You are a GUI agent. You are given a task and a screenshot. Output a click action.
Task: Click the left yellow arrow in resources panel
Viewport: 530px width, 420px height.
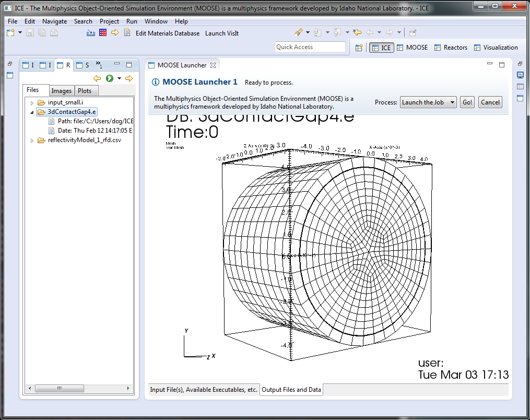97,78
